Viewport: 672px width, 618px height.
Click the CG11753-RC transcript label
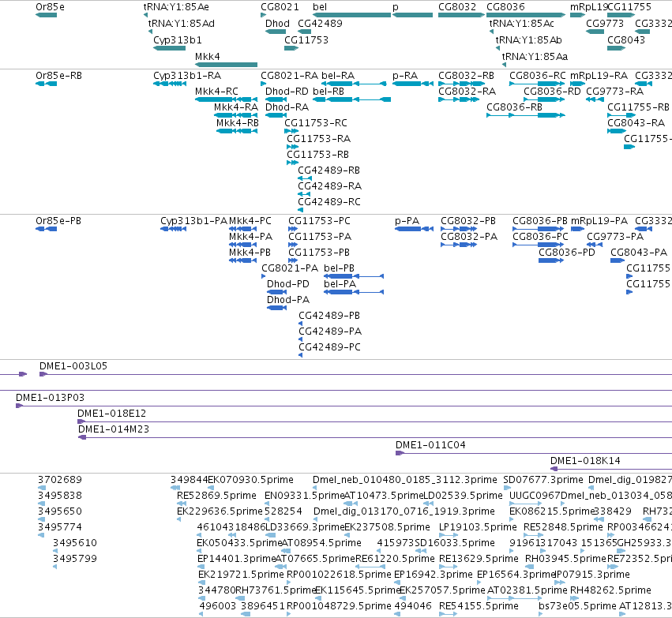pyautogui.click(x=315, y=123)
